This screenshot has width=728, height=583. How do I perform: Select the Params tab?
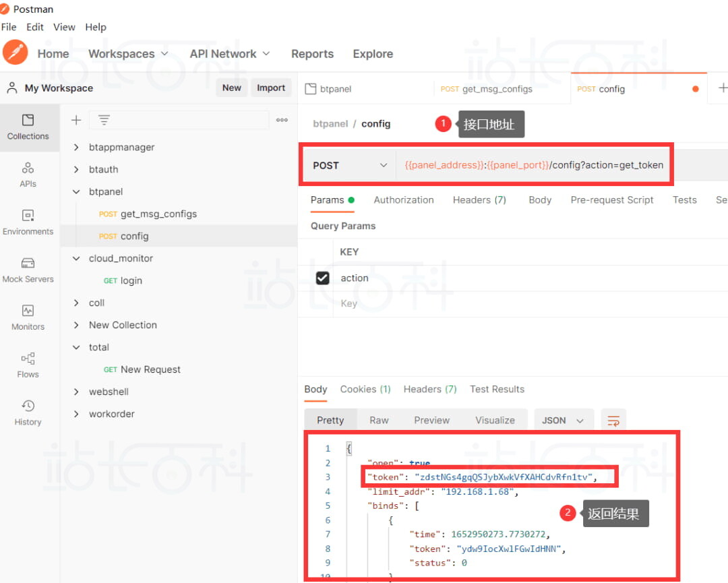point(332,200)
